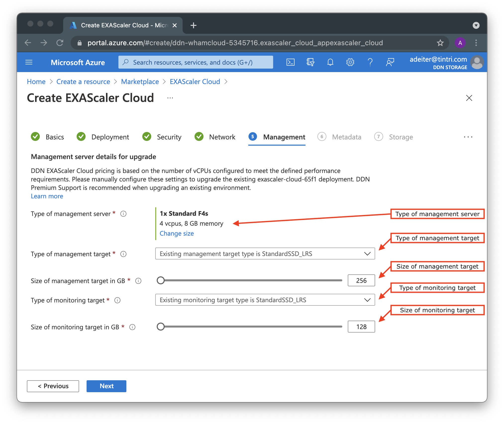Click the Microsoft Azure logo text
Viewport: 504px width, 423px height.
[x=78, y=62]
